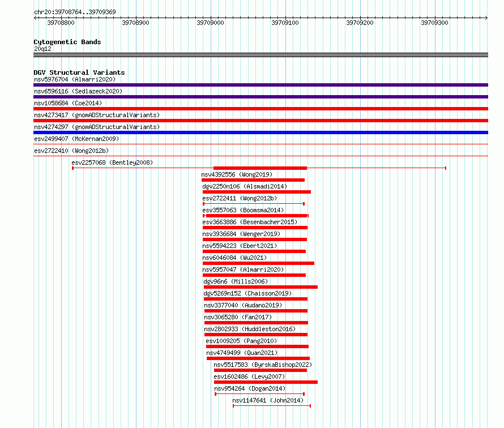
Task: Open nsv5517583 (ByrskaBishop2022) label
Action: click(x=263, y=365)
